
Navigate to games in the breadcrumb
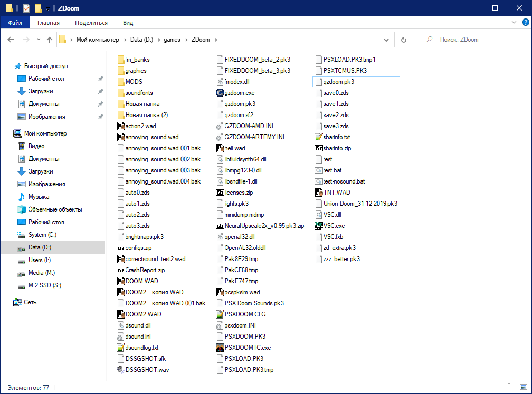172,40
